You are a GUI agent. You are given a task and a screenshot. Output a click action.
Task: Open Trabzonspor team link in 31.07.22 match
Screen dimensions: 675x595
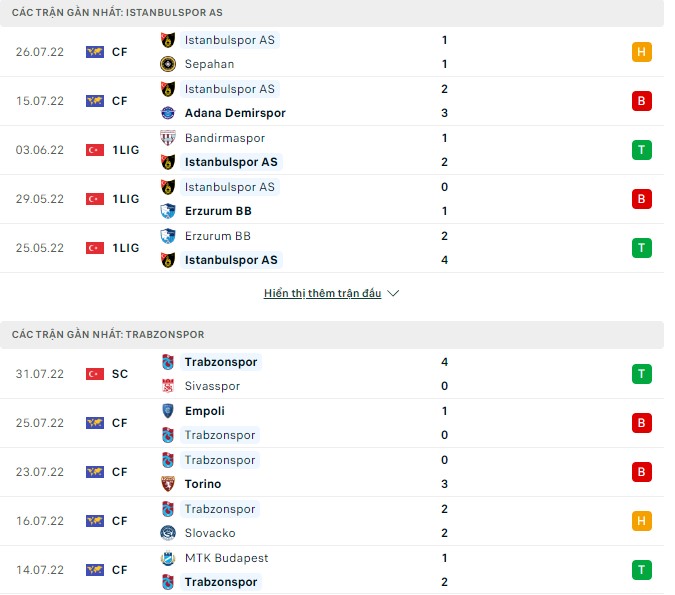221,362
